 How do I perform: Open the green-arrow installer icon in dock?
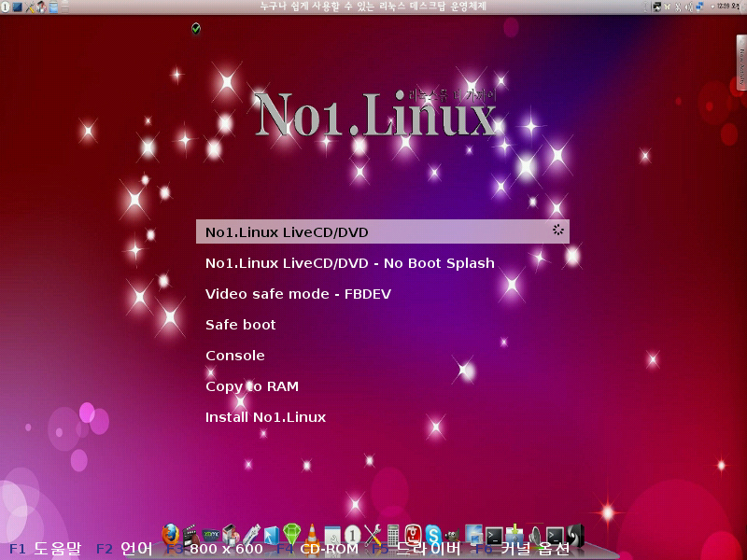point(514,534)
